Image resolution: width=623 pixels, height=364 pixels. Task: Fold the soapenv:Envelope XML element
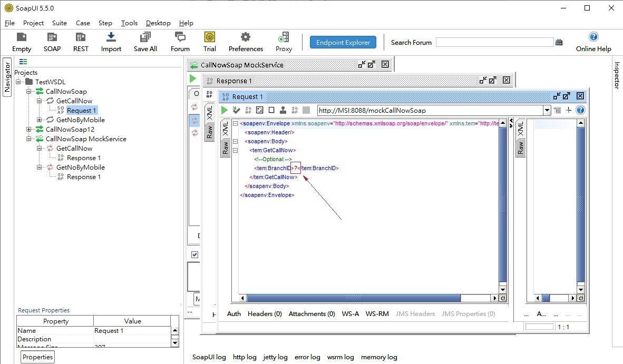(x=235, y=123)
